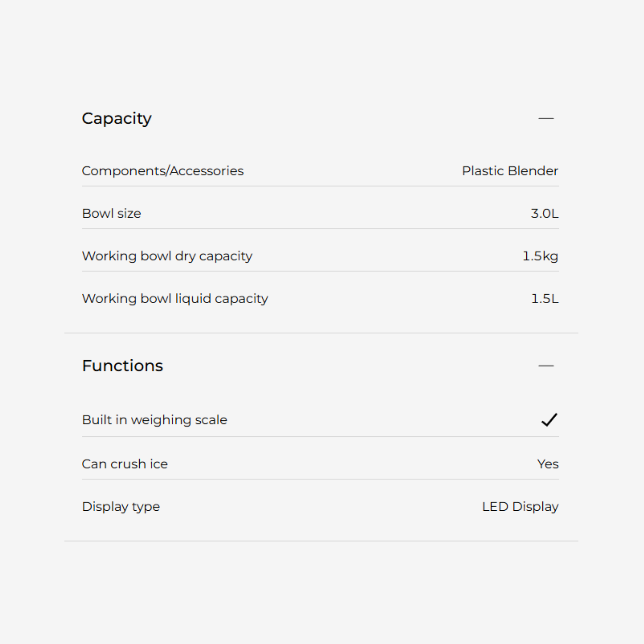The image size is (644, 644).
Task: Select the Components/Accessories label
Action: (163, 171)
